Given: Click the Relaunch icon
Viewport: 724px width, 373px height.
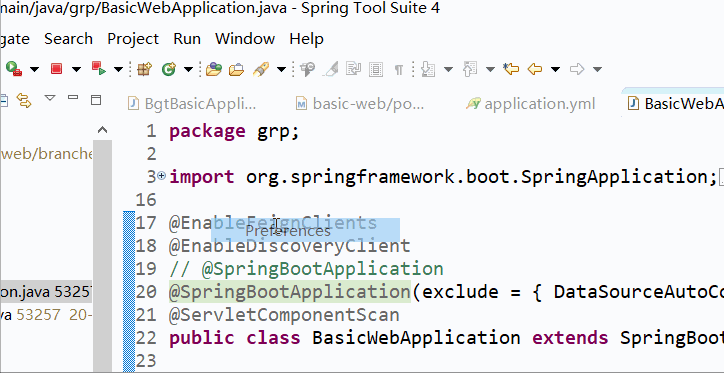Looking at the screenshot, I should (x=99, y=69).
